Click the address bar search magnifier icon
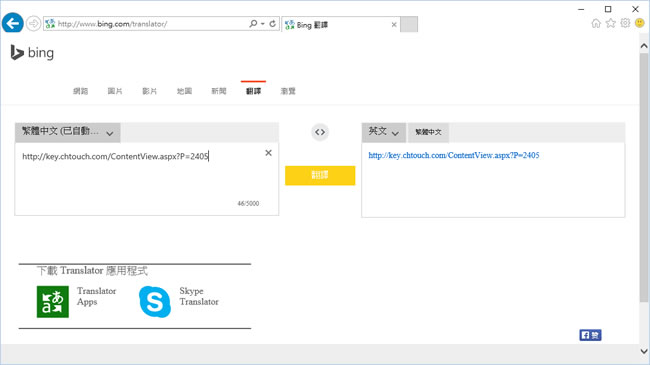The height and width of the screenshot is (365, 650). pyautogui.click(x=253, y=24)
